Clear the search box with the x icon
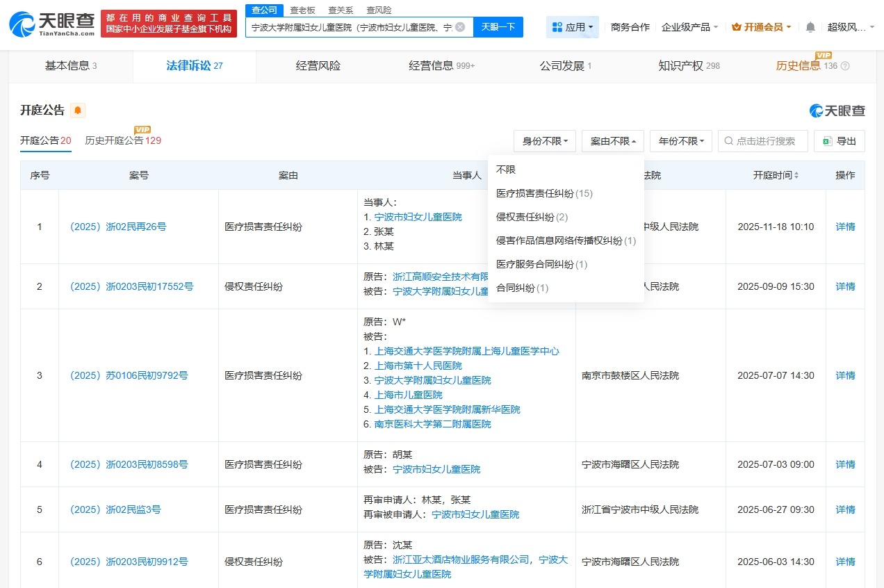The height and width of the screenshot is (588, 884). (x=459, y=26)
